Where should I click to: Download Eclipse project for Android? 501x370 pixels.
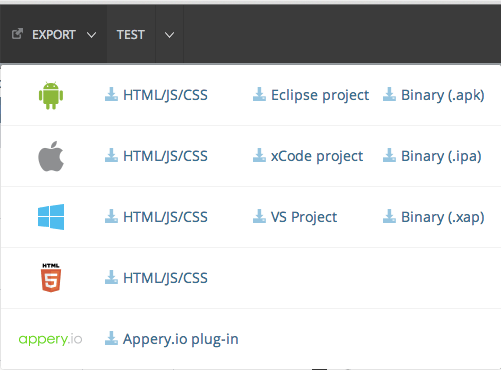[x=311, y=95]
